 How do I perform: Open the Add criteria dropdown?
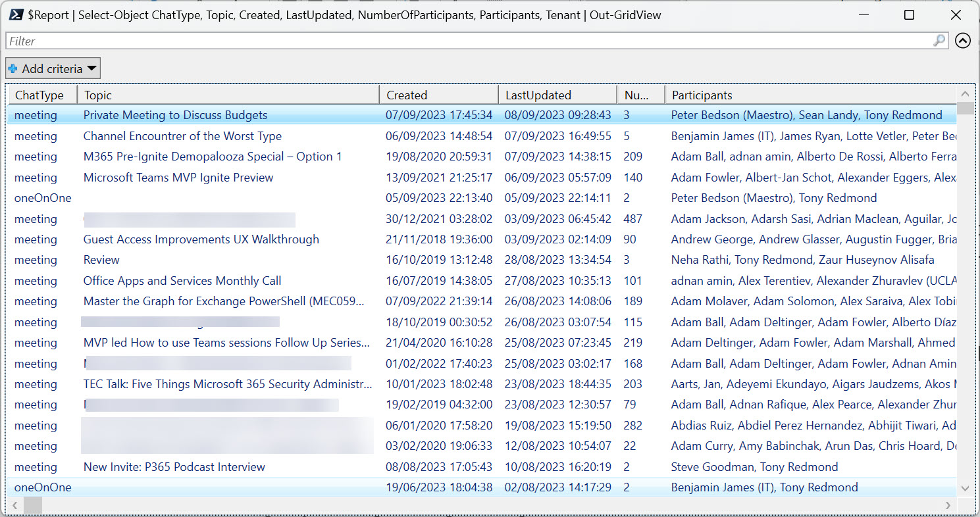point(53,68)
